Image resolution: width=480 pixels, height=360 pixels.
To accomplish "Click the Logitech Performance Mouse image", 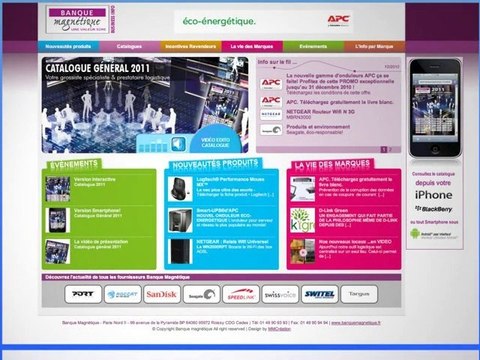I will (180, 189).
